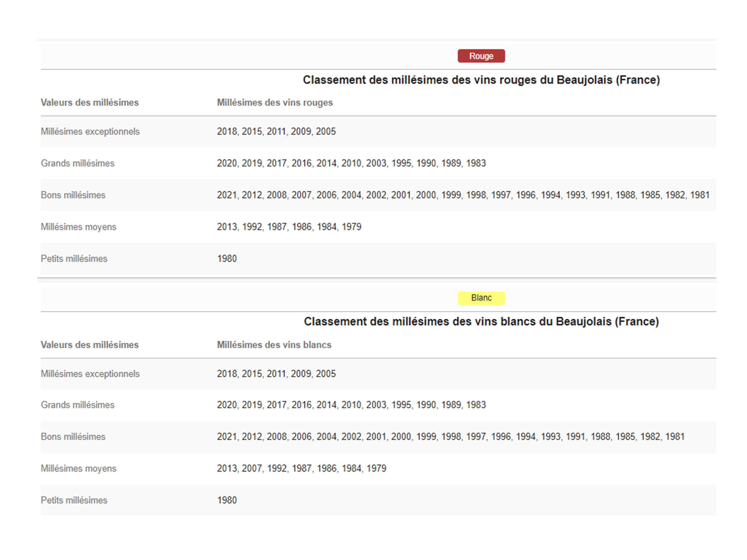
Task: Click 'Valeurs des millésimes' header in red table
Action: pos(89,103)
